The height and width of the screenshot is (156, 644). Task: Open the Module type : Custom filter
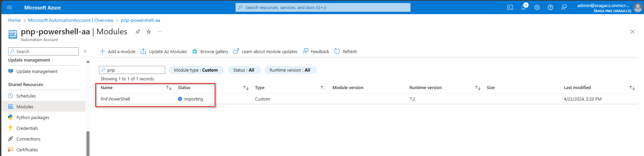pyautogui.click(x=196, y=70)
